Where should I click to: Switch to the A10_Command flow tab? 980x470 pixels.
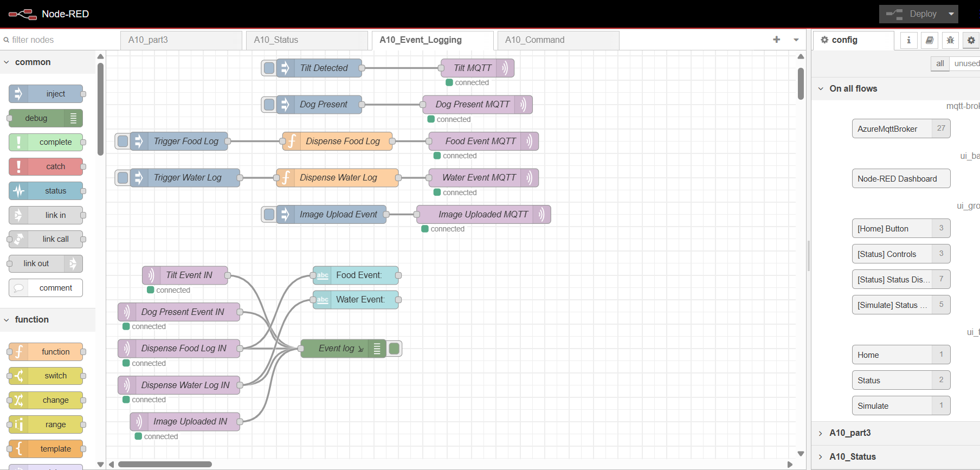(558, 40)
